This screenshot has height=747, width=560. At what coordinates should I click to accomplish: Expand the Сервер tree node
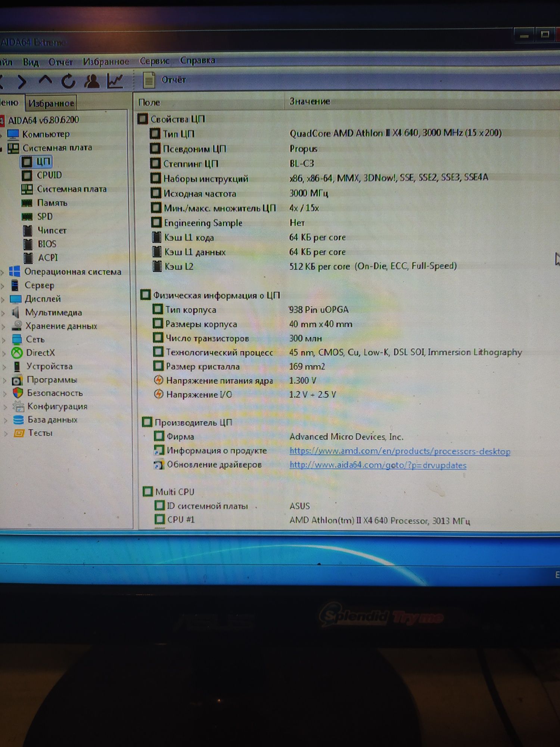pos(3,286)
